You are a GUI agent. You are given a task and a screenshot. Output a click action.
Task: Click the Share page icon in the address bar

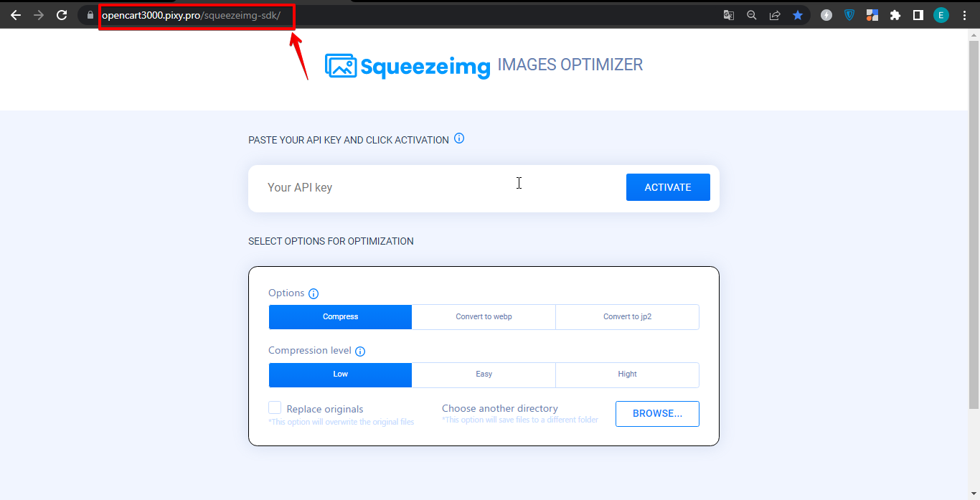[775, 15]
